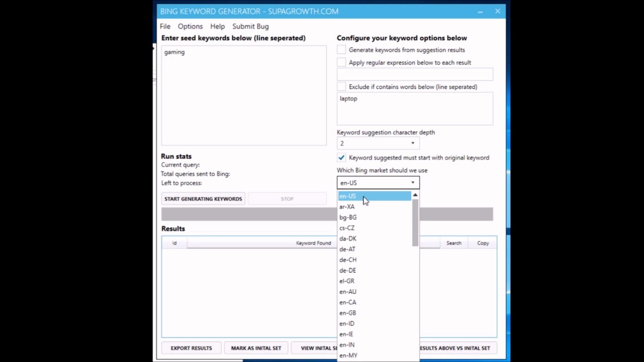Open the Options menu
644x362 pixels.
point(190,26)
